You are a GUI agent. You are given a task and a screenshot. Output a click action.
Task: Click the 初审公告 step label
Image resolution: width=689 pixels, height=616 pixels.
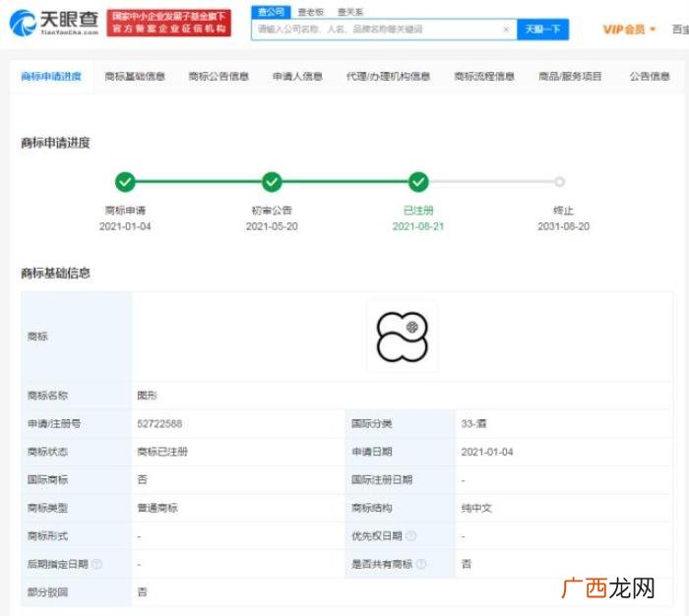(272, 211)
